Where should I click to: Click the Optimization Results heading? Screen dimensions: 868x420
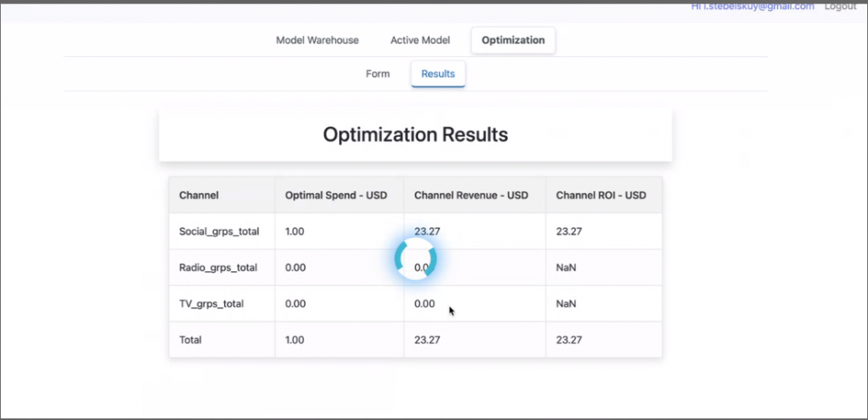pos(416,134)
